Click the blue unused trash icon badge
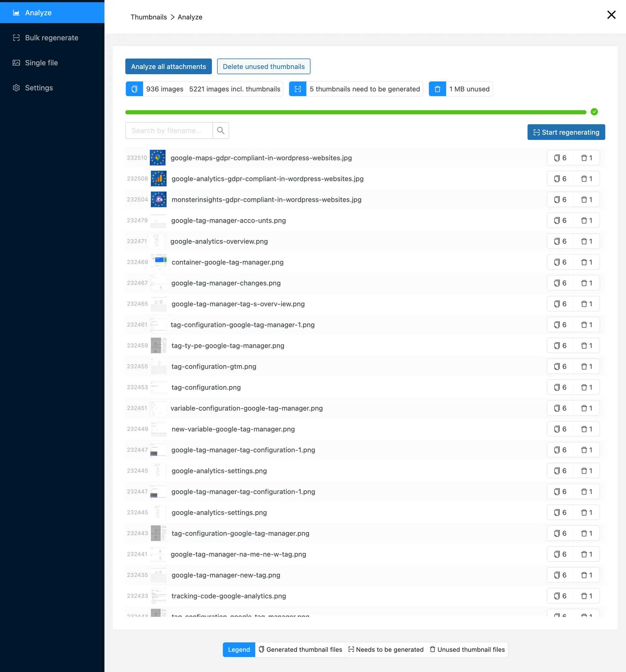Viewport: 626px width, 672px height. pos(437,89)
